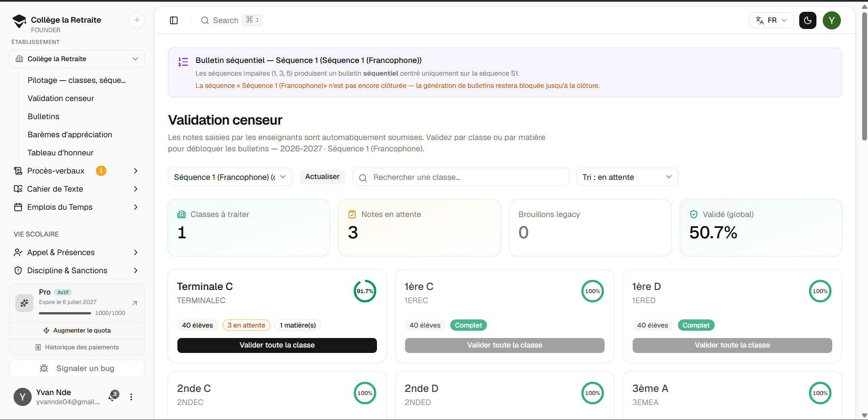
Task: Click the Emplois du Temps calendar icon
Action: 18,207
